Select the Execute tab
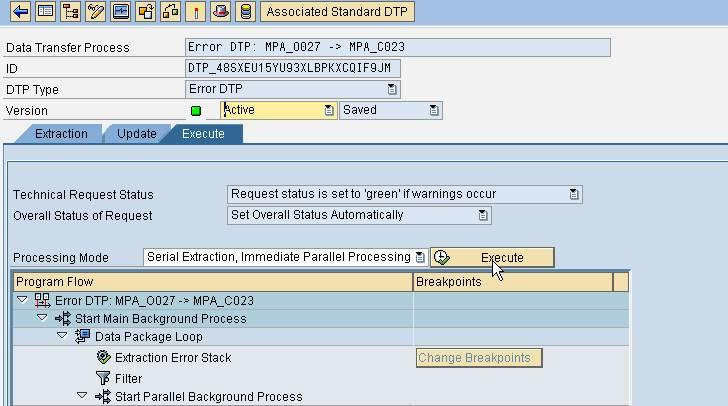 [x=203, y=134]
